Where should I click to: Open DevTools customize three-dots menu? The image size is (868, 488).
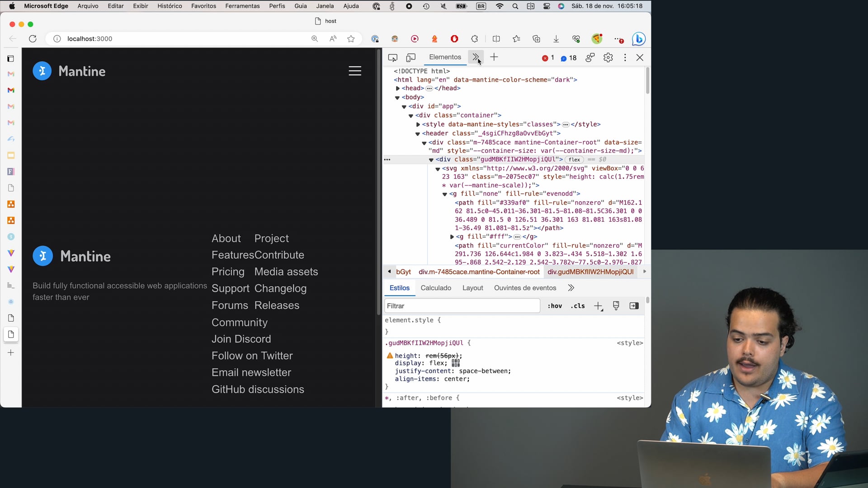click(x=625, y=58)
